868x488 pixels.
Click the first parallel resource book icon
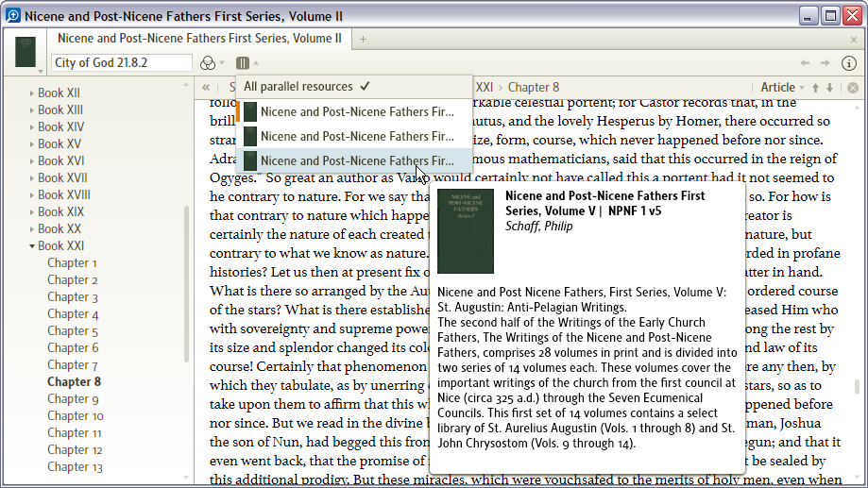pyautogui.click(x=250, y=111)
